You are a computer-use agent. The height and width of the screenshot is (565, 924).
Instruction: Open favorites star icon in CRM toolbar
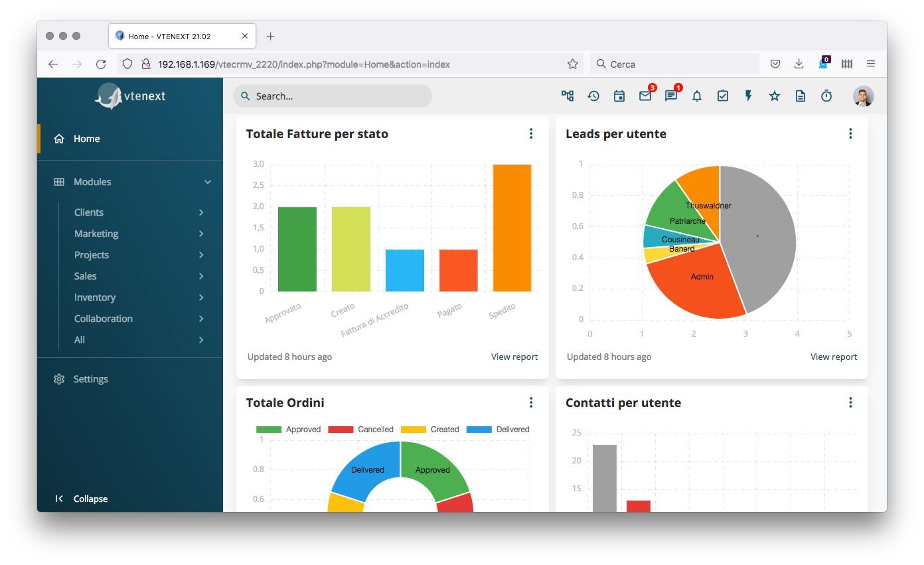[774, 96]
